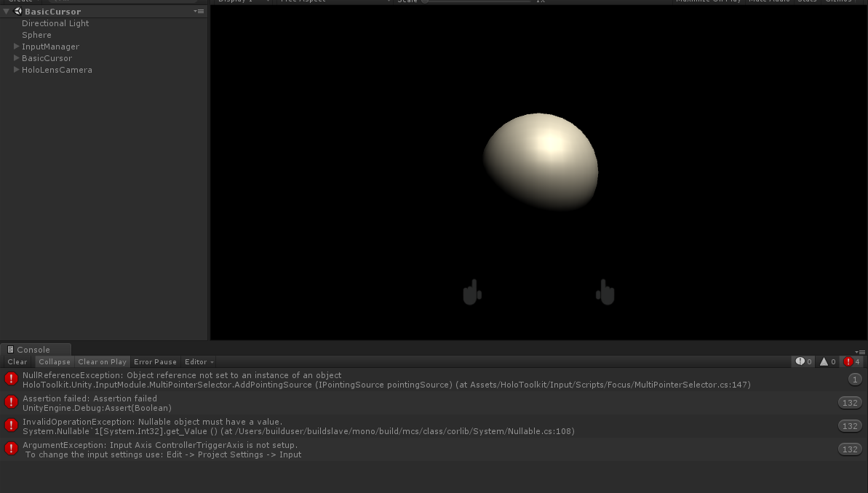Expand the InputManager hierarchy item
The image size is (868, 493).
[x=16, y=46]
